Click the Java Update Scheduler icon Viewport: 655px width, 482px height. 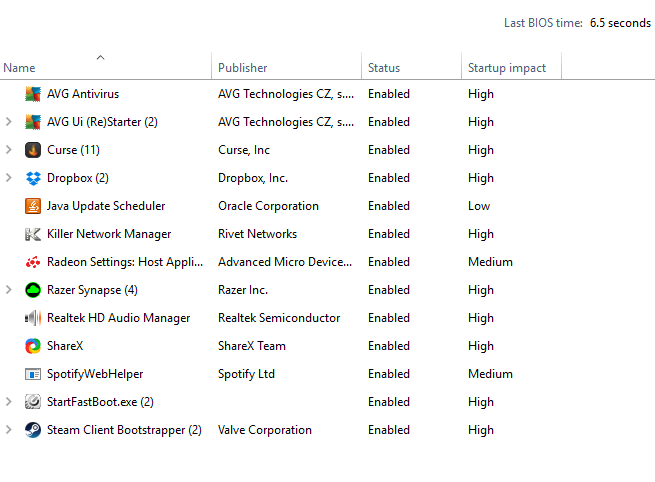point(33,206)
